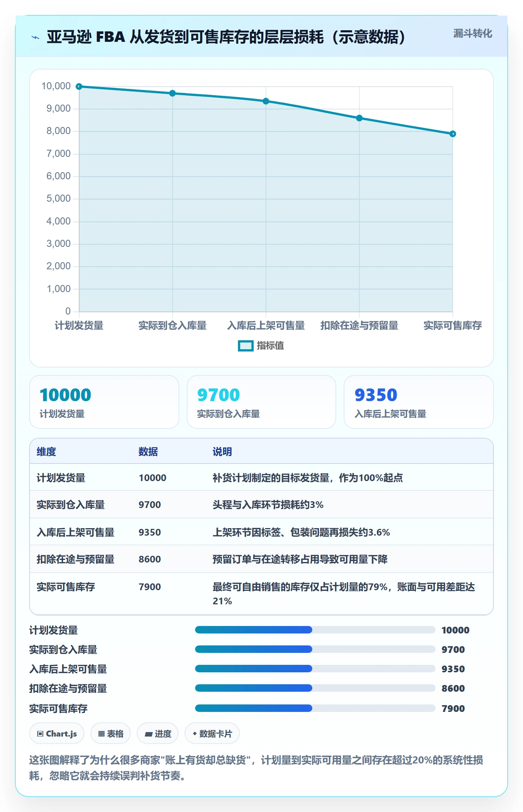Click the 漏斗转化 badge in header
523x812 pixels.
point(473,34)
